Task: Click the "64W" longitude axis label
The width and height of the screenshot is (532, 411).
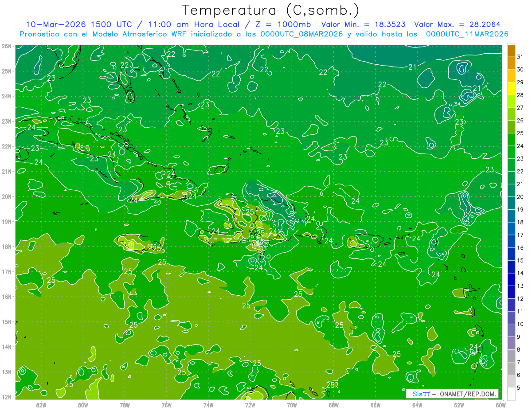Action: coord(417,404)
